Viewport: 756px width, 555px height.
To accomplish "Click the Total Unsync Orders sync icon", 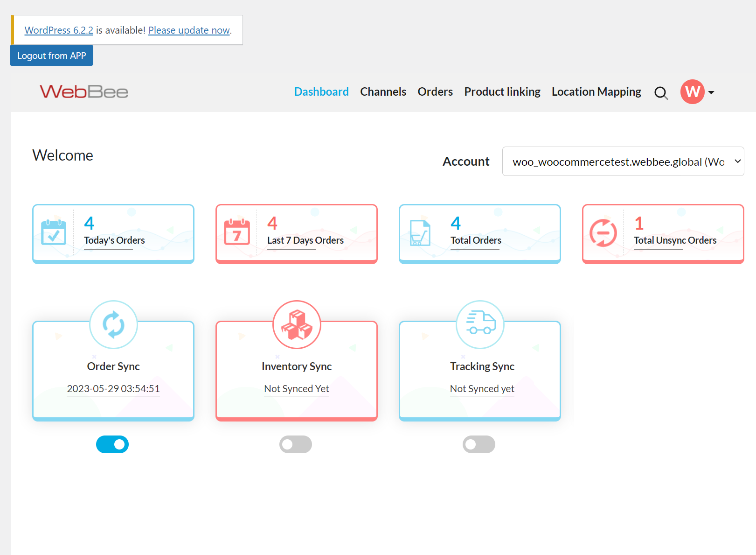I will pos(603,232).
